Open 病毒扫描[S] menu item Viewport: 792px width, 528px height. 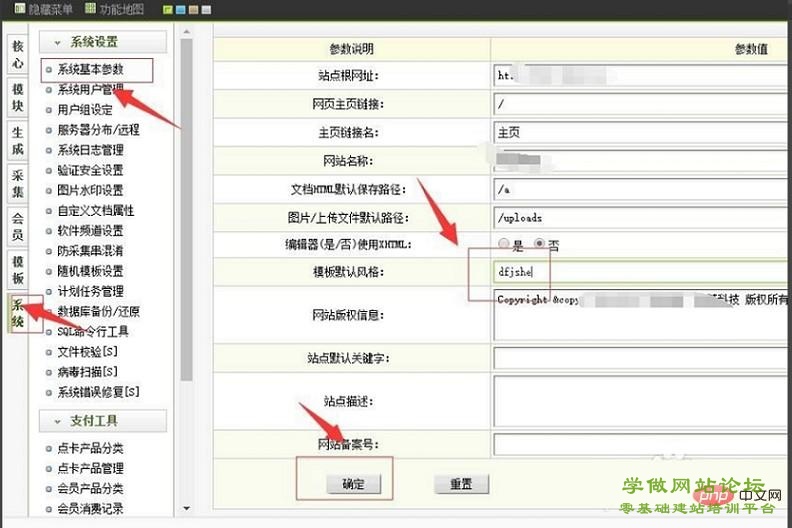coord(87,372)
